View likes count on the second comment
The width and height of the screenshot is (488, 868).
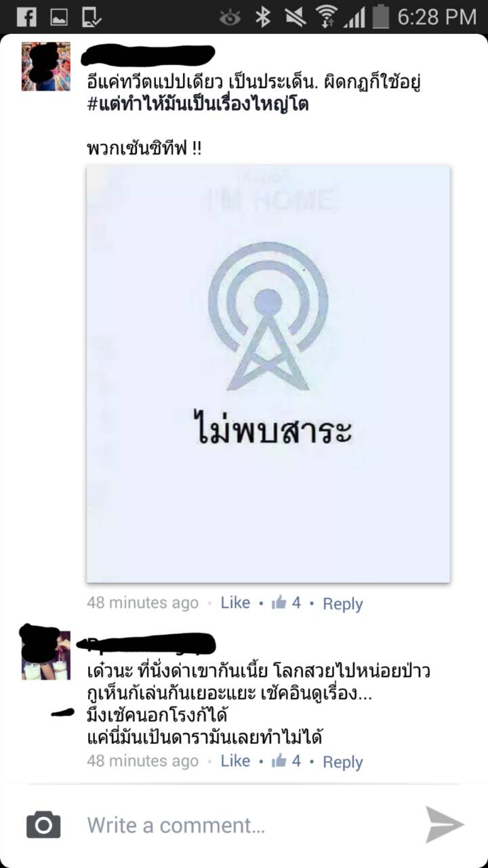(x=286, y=761)
